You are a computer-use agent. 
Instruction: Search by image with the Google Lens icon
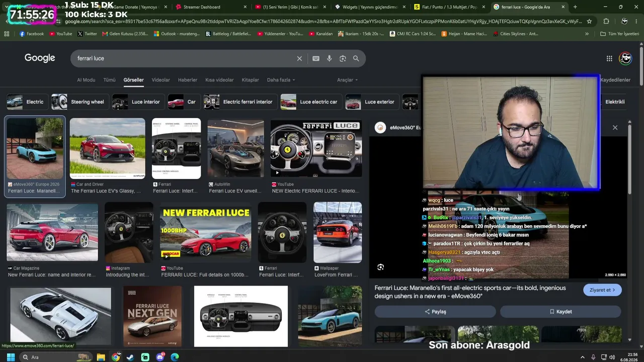point(343,58)
